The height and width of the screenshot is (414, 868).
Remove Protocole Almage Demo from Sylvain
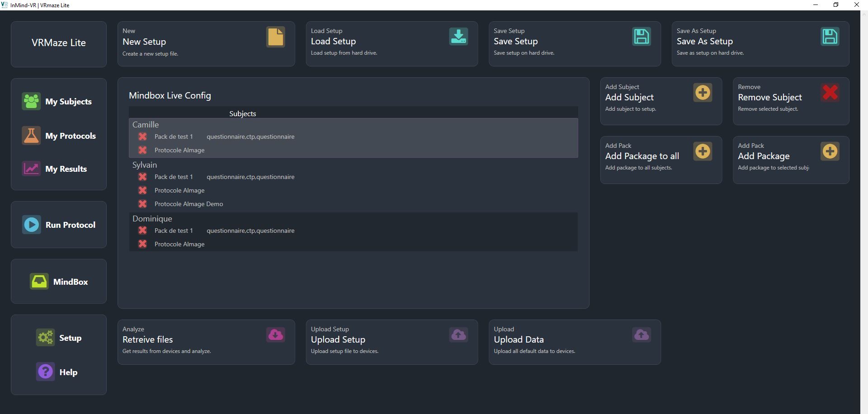pyautogui.click(x=142, y=204)
